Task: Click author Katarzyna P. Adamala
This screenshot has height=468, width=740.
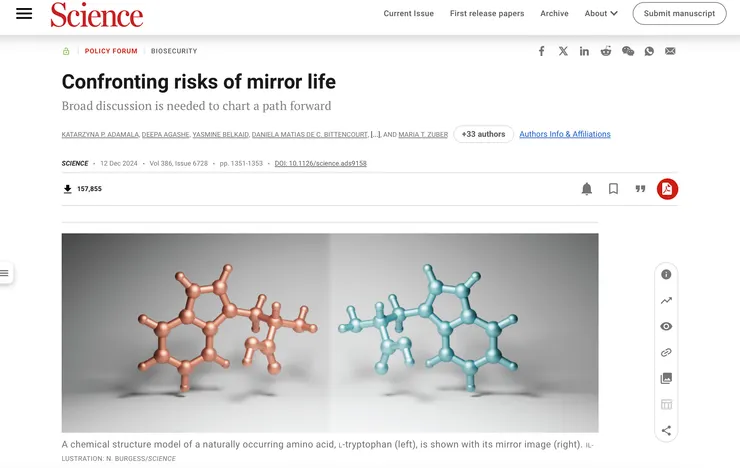Action: 100,134
